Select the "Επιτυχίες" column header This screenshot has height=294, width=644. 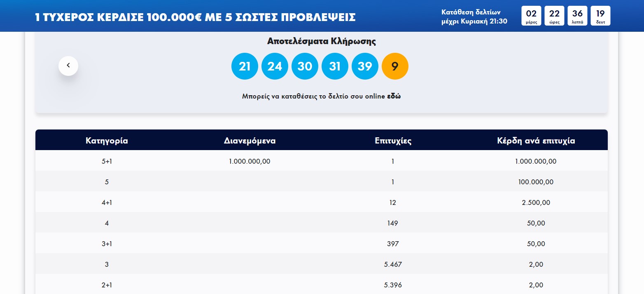(393, 141)
